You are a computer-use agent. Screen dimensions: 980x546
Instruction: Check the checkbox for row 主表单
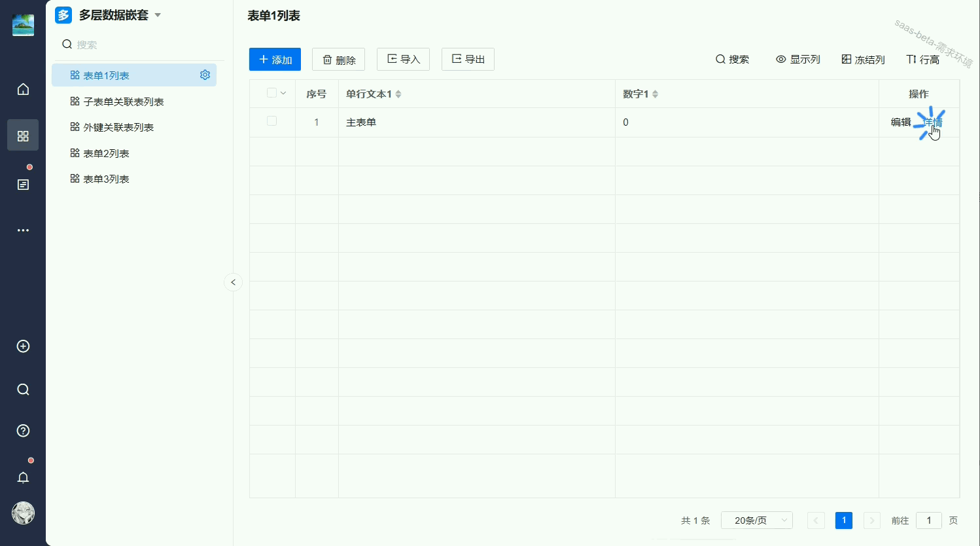[x=272, y=122]
